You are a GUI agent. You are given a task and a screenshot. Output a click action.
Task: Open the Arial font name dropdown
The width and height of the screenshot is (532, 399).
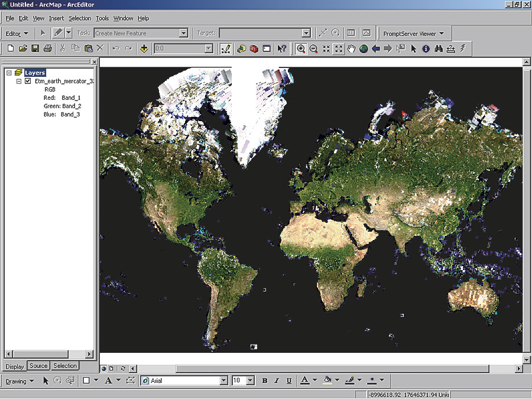222,381
